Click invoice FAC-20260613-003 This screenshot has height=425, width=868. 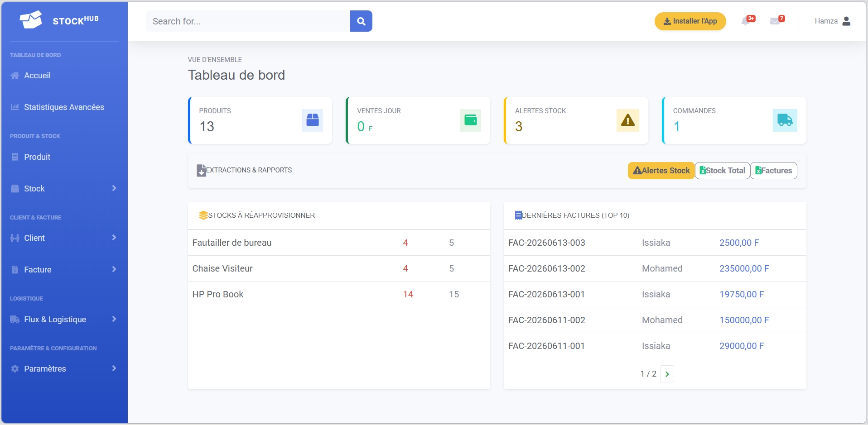(x=546, y=243)
